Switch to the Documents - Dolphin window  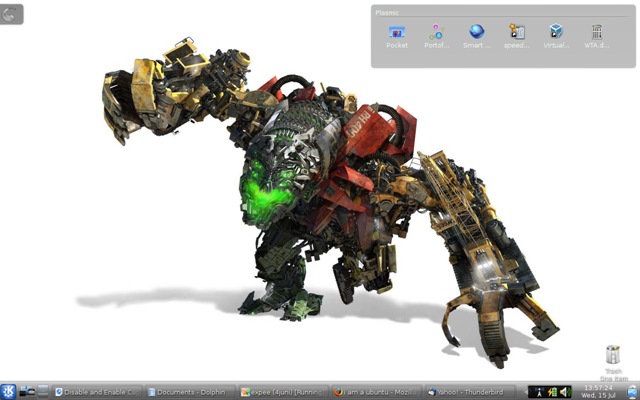(x=191, y=392)
